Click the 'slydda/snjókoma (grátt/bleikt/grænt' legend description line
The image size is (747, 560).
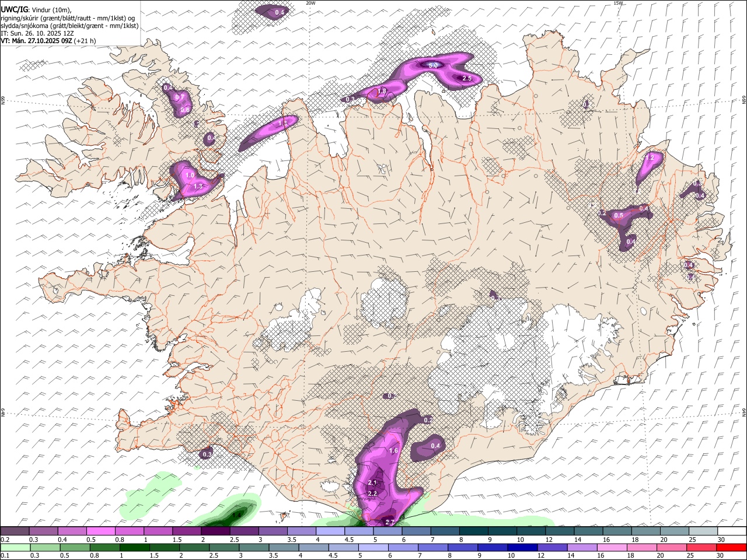[69, 26]
